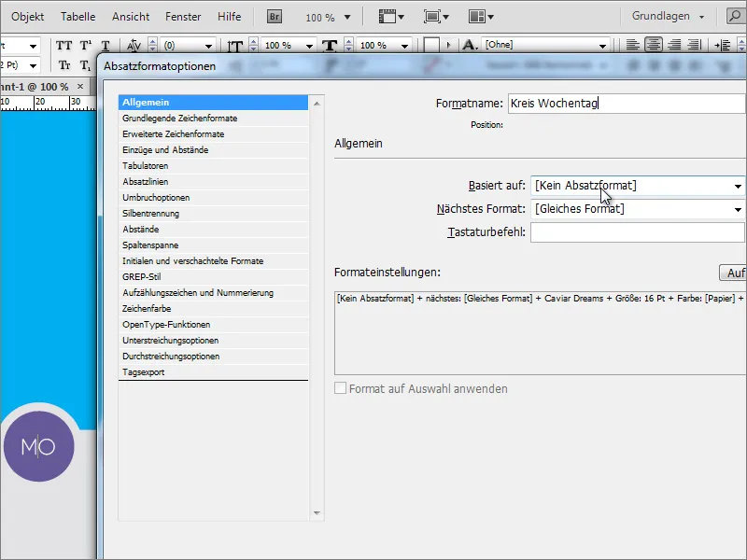
Task: Click the fill color swatch in control panel
Action: (x=431, y=46)
